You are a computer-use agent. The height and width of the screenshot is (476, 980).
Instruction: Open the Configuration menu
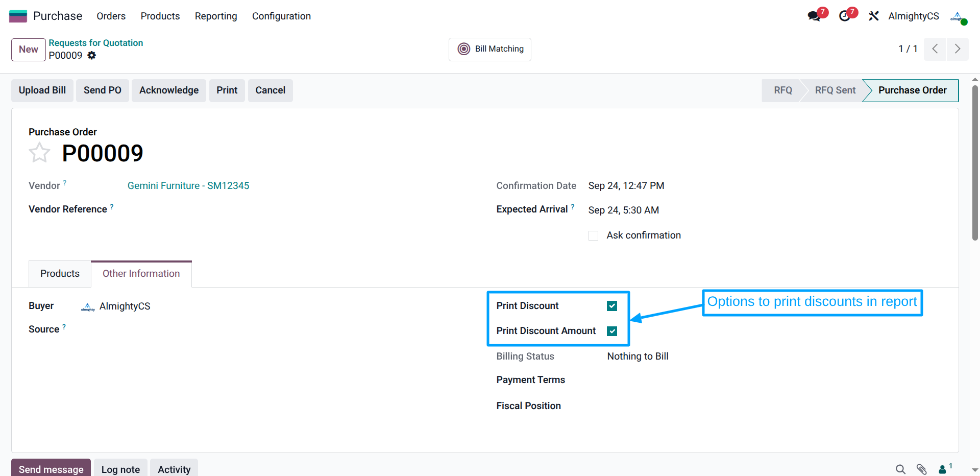281,16
